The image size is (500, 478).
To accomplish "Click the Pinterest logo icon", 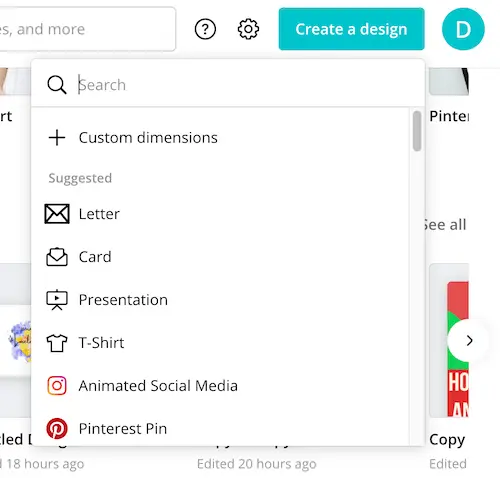I will point(57,429).
